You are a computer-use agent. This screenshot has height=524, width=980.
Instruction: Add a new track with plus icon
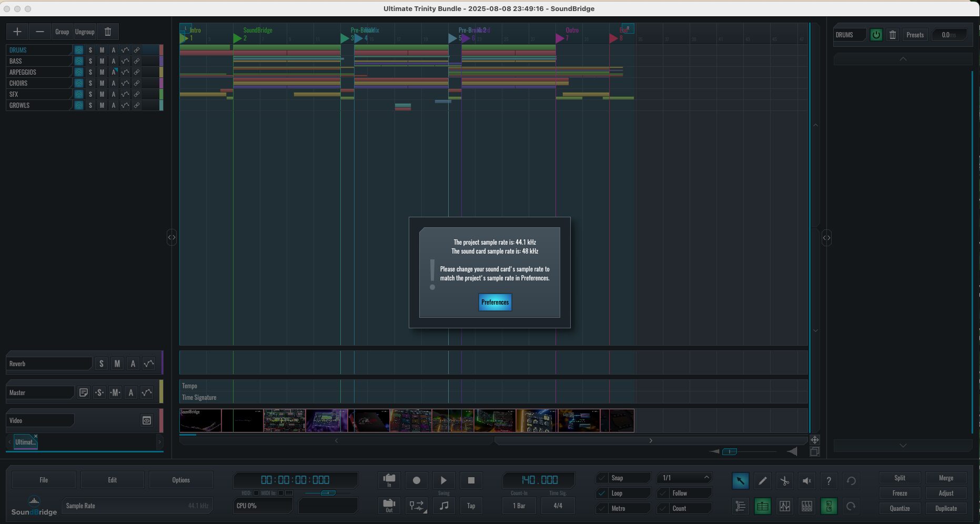tap(17, 32)
